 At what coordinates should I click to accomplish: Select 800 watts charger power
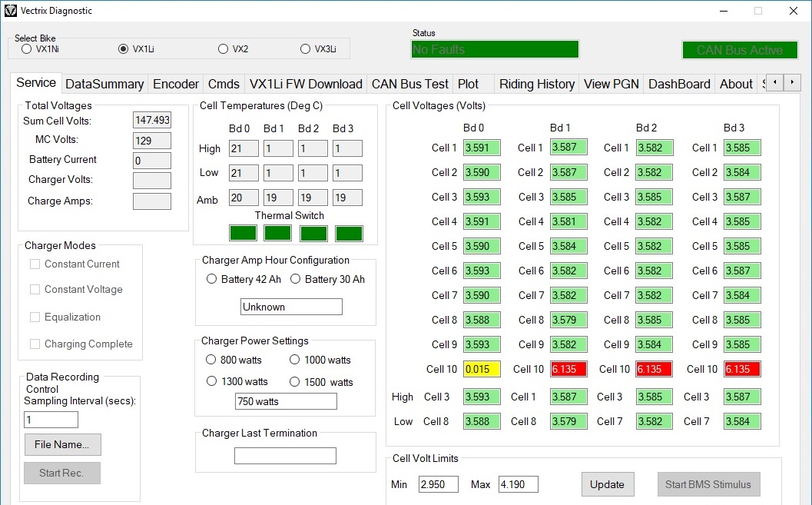point(210,360)
